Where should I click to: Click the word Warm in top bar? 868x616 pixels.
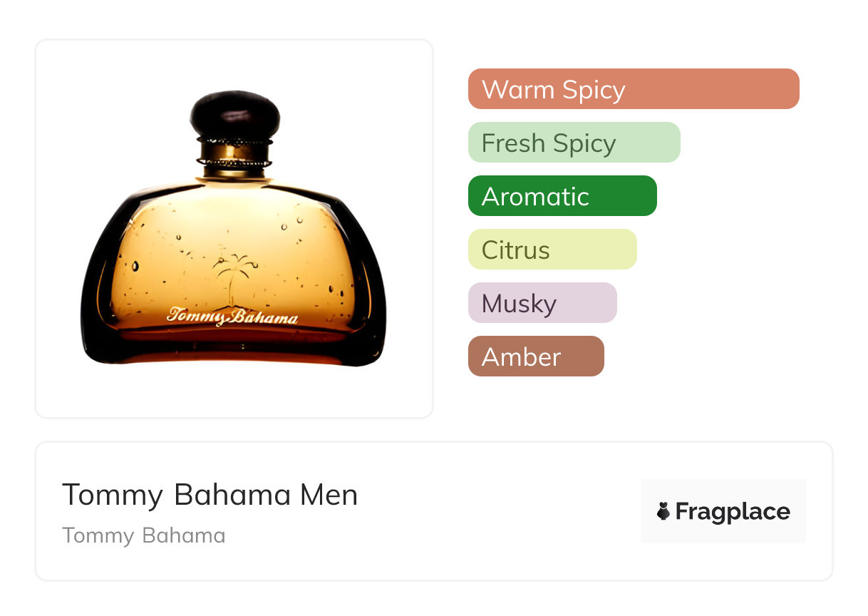tap(517, 90)
